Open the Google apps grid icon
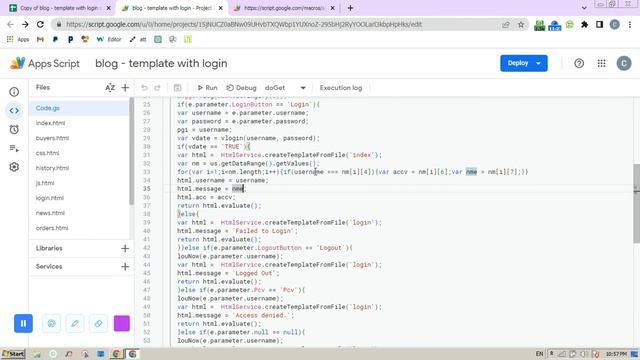640x360 pixels. (601, 63)
